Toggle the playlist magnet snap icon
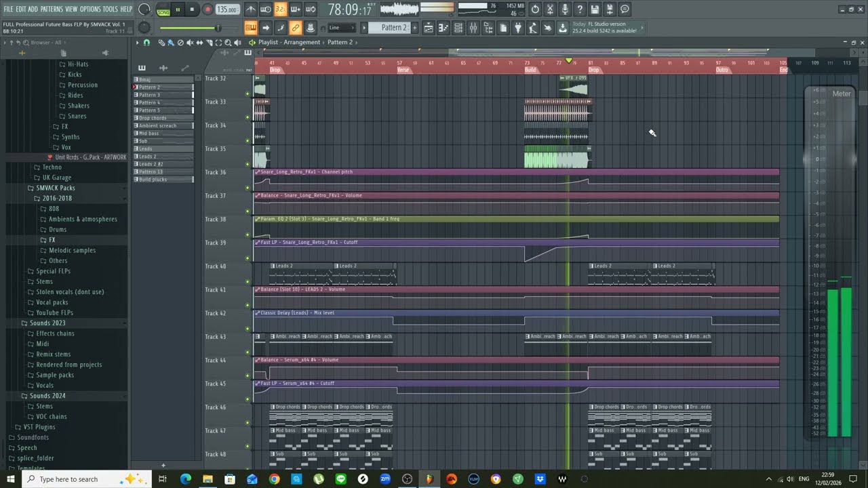868x488 pixels. [146, 43]
